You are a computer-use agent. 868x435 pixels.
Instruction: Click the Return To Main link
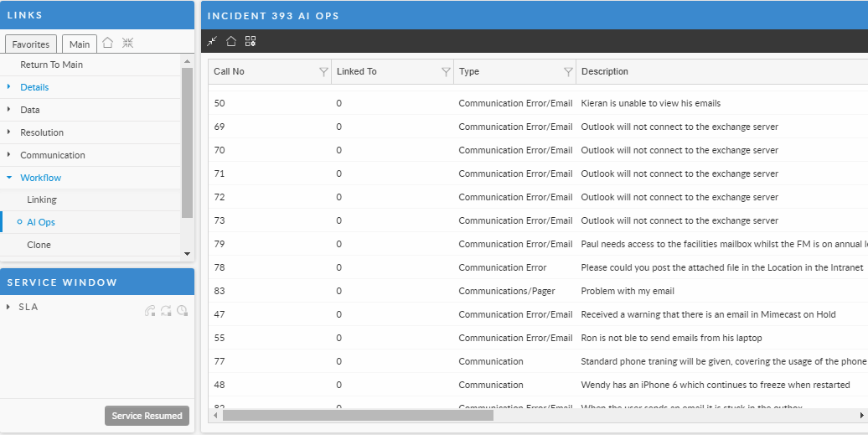(x=51, y=65)
